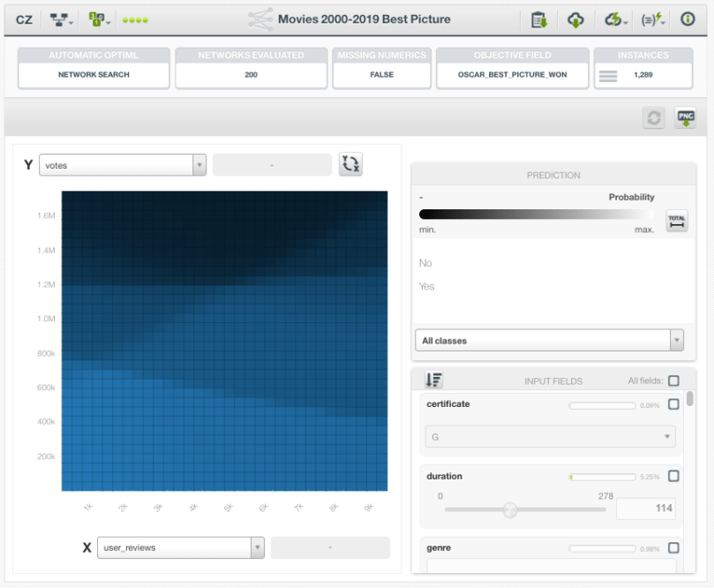Open the All classes dropdown
Viewport: 714px width, 588px height.
[x=549, y=339]
